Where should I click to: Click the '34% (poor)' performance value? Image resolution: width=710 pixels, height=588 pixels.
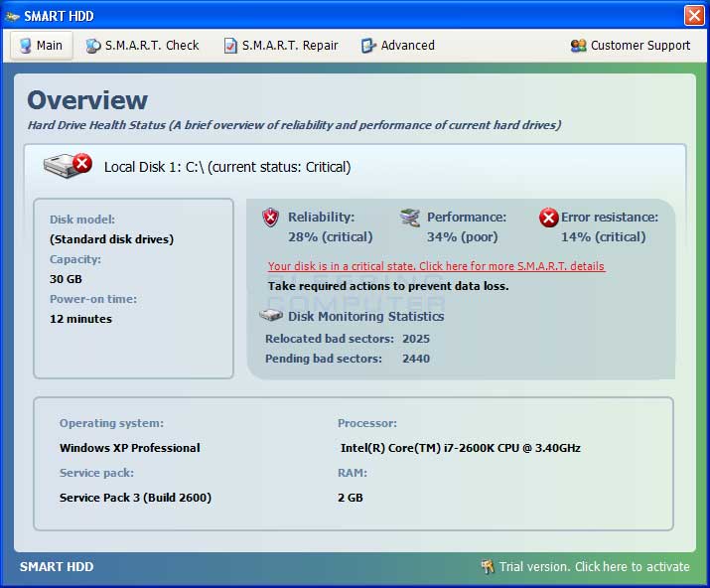point(462,237)
